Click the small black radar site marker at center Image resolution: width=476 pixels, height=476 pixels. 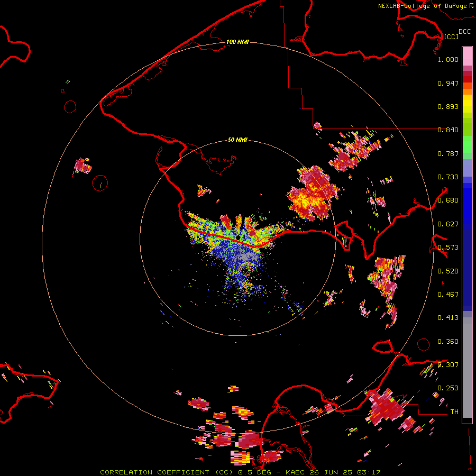[x=239, y=237]
